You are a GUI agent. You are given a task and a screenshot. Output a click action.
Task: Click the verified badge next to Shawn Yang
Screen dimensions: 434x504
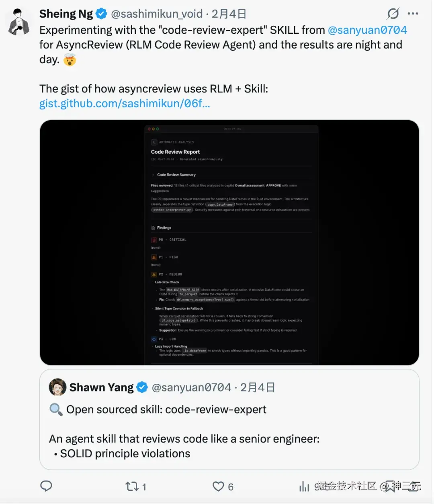point(142,387)
